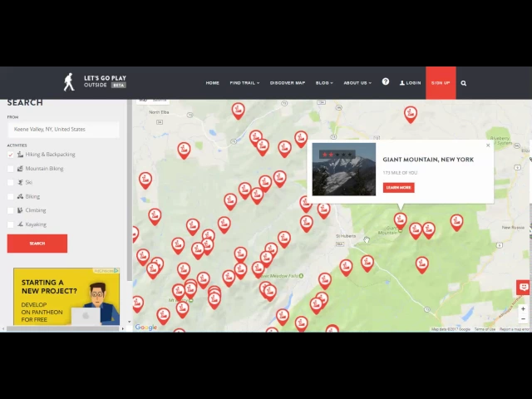Click the Kayaking activity icon
Viewport: 532px width, 399px height.
pos(20,224)
